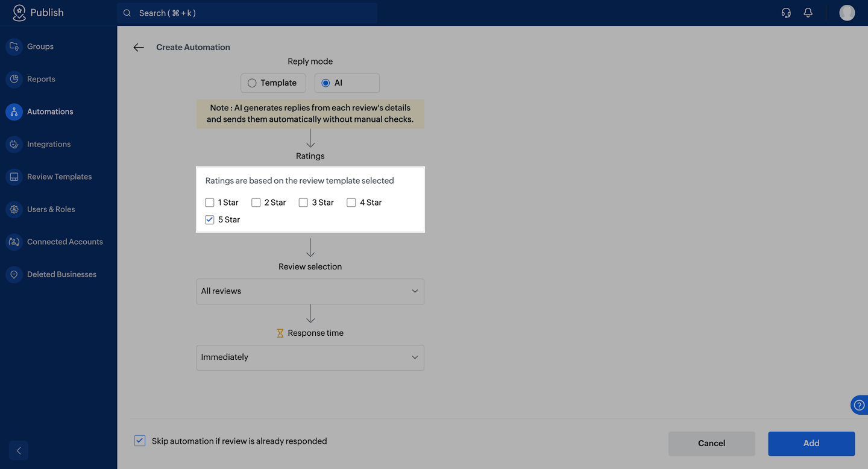Image resolution: width=868 pixels, height=469 pixels.
Task: Click the Connected Accounts icon
Action: (14, 242)
